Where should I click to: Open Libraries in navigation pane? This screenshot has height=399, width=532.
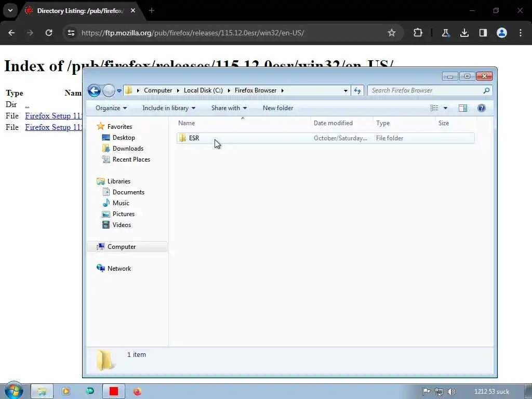pos(119,181)
